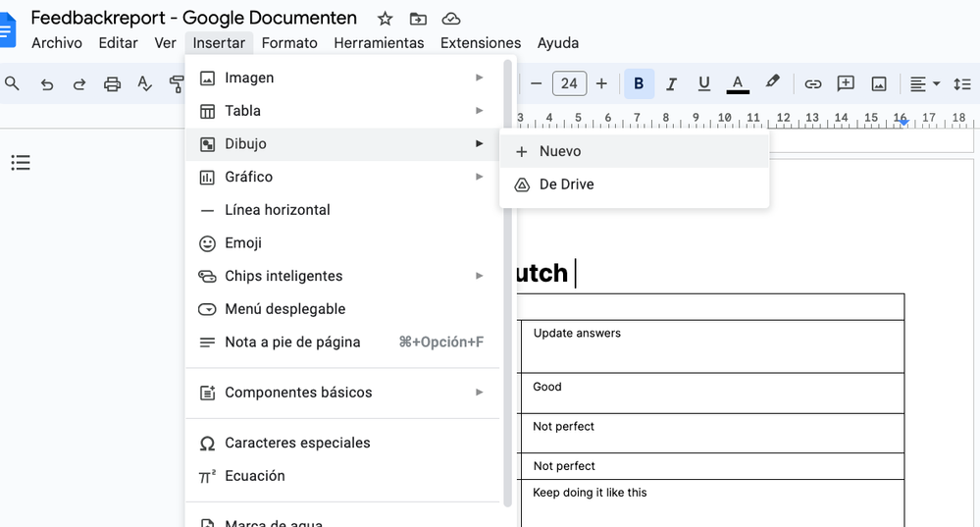Viewport: 980px width, 527px height.
Task: Click the 'Keep doing it like this' cell
Action: click(712, 503)
